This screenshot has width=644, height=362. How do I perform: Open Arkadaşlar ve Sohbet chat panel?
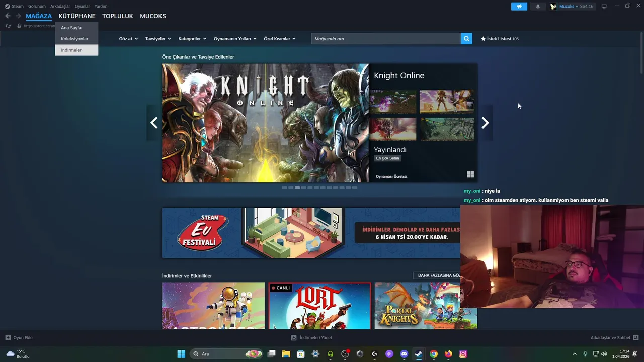coord(614,338)
